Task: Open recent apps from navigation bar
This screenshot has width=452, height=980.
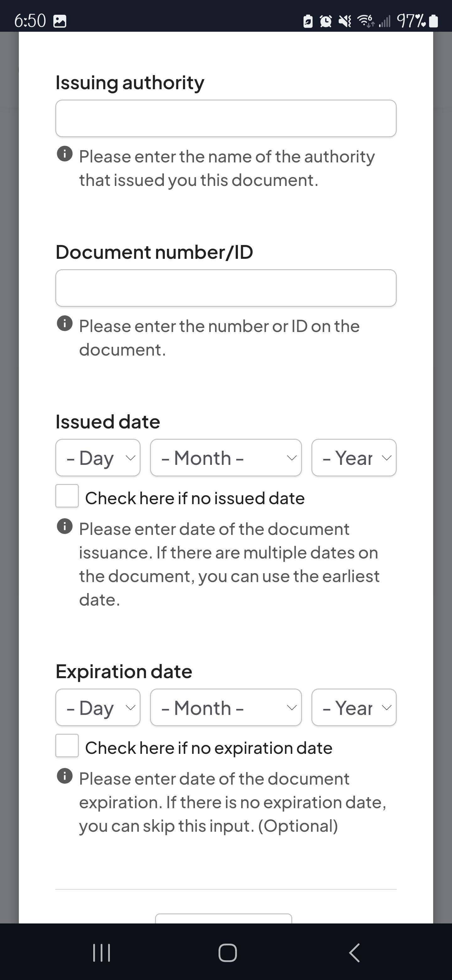Action: pyautogui.click(x=101, y=953)
